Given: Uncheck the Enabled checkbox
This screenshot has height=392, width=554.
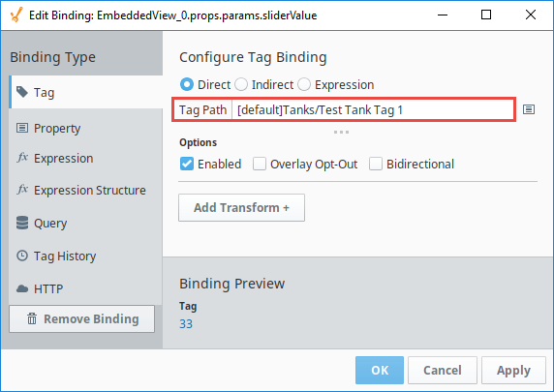Looking at the screenshot, I should pyautogui.click(x=187, y=164).
